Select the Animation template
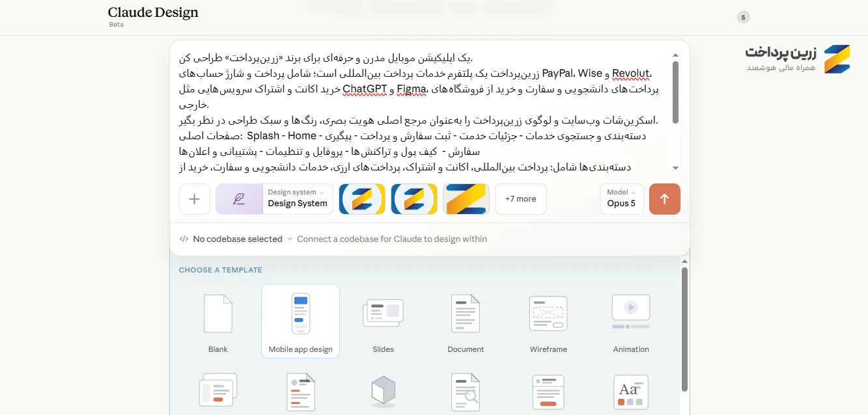 click(631, 321)
